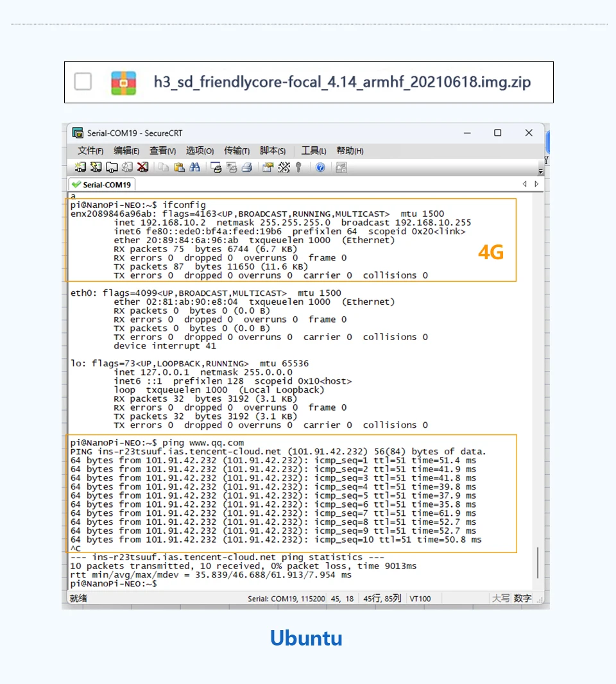Screen dimensions: 616x684
Task: Open the 选项(O) menu
Action: [200, 151]
